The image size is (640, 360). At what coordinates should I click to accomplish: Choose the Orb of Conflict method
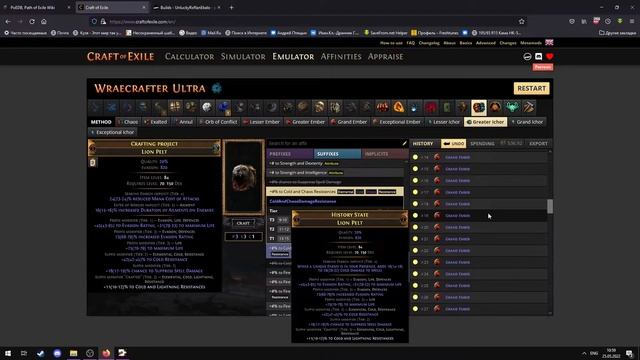pyautogui.click(x=218, y=122)
